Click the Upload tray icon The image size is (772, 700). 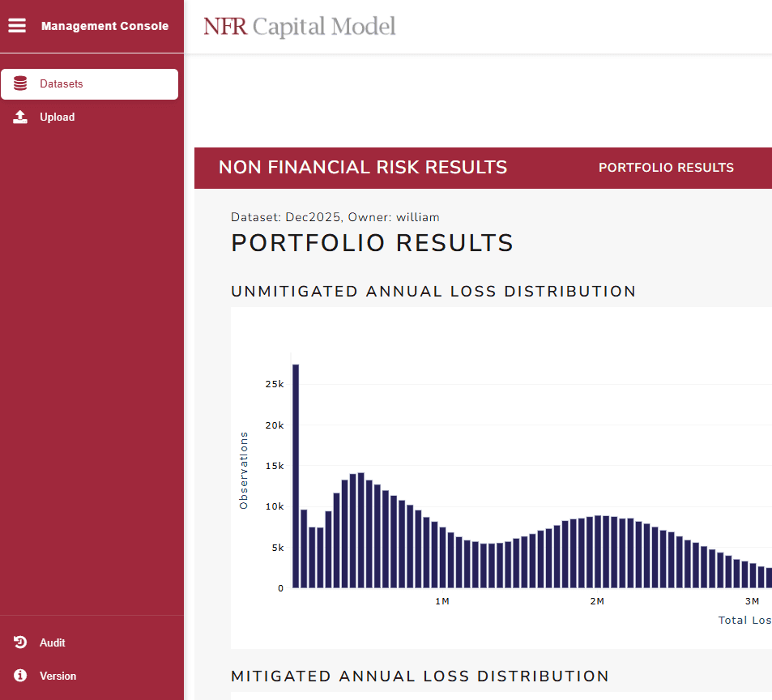(20, 117)
